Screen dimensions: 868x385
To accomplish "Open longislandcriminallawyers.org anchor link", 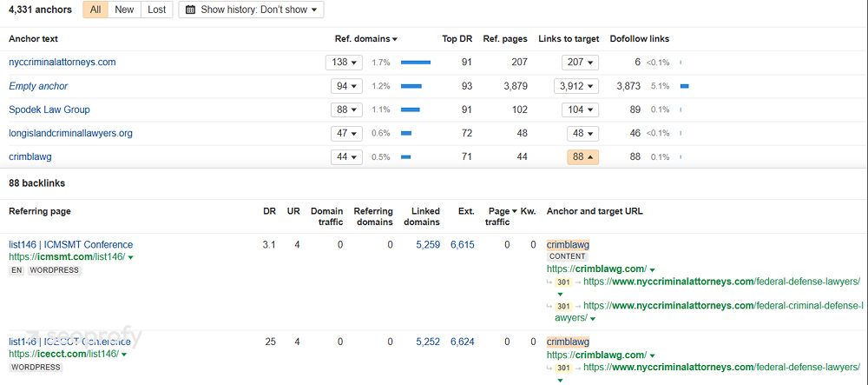I will tap(71, 133).
